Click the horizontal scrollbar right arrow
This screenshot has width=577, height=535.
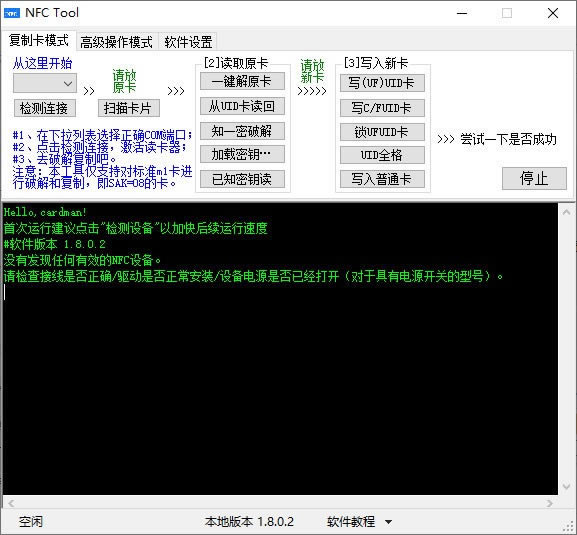tap(550, 503)
